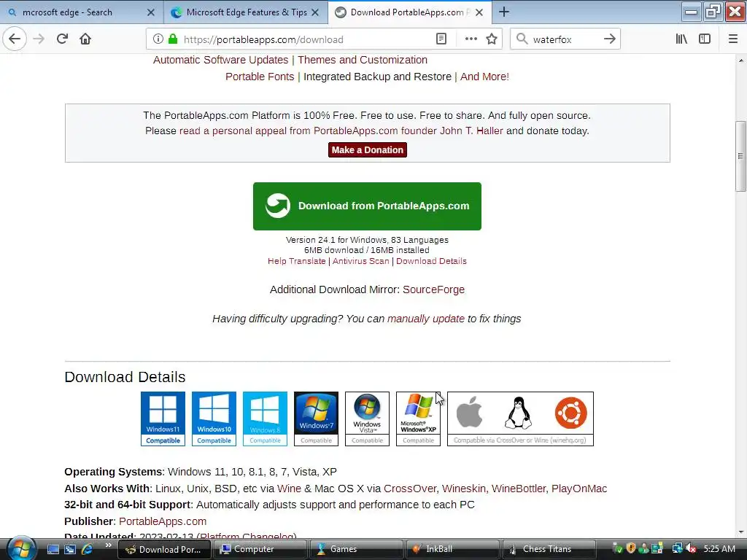Follow the manually update link
The height and width of the screenshot is (560, 747).
426,319
